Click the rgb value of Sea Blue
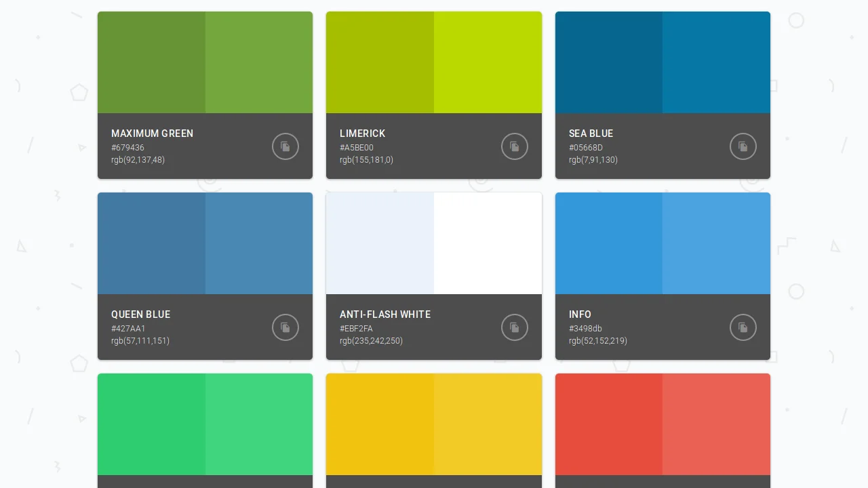Image resolution: width=868 pixels, height=488 pixels. (x=593, y=160)
